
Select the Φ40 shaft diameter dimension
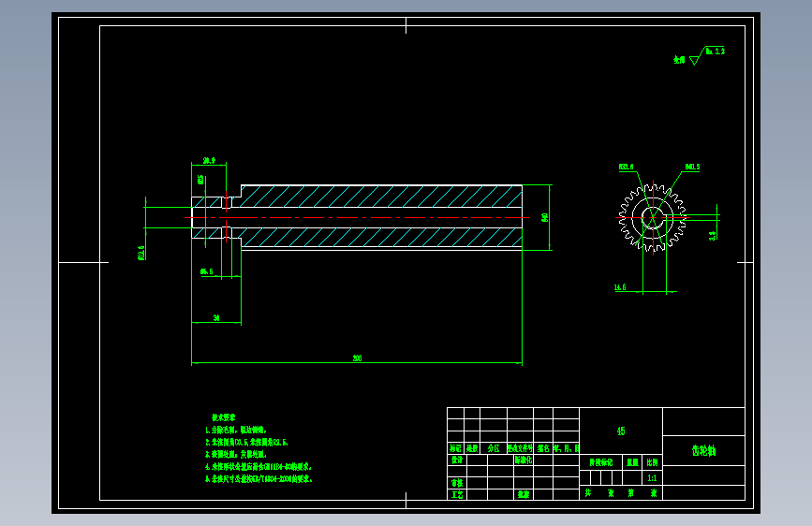pos(545,217)
